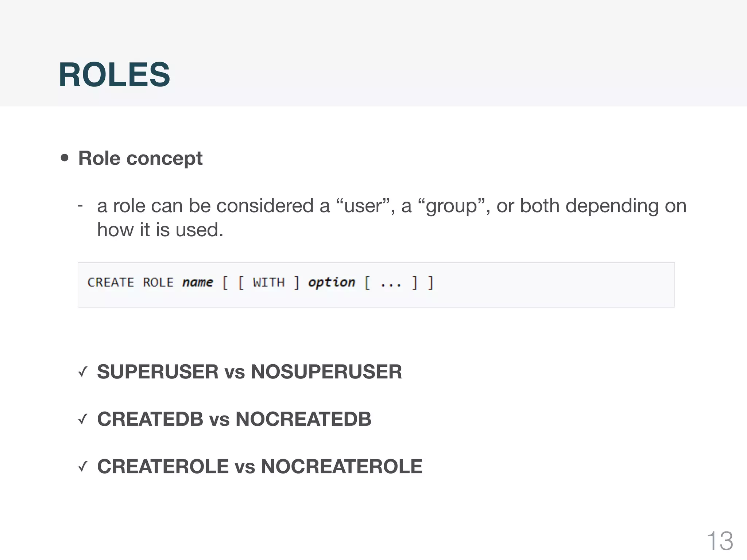Viewport: 747px width, 560px height.
Task: Select the bullet dot before Role concept
Action: tap(65, 158)
